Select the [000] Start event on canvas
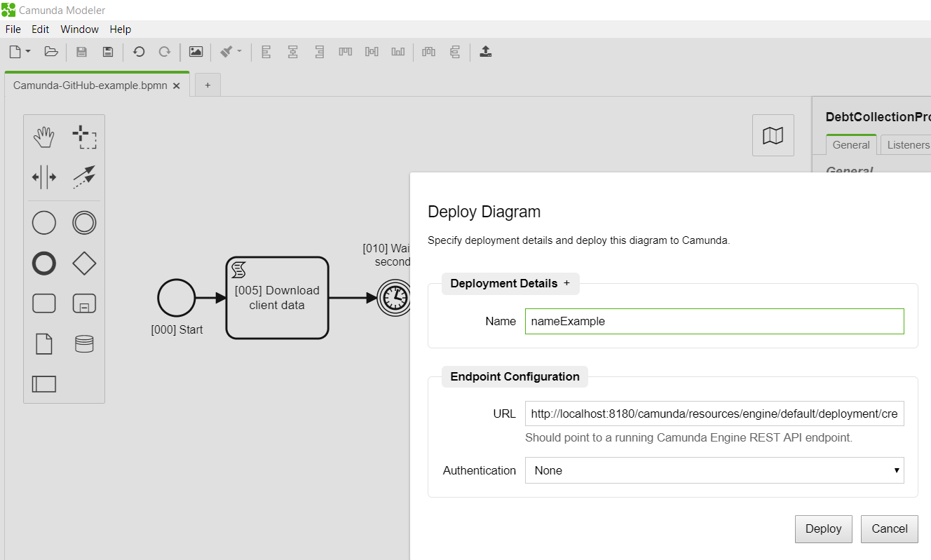Viewport: 931px width, 560px height. (177, 298)
